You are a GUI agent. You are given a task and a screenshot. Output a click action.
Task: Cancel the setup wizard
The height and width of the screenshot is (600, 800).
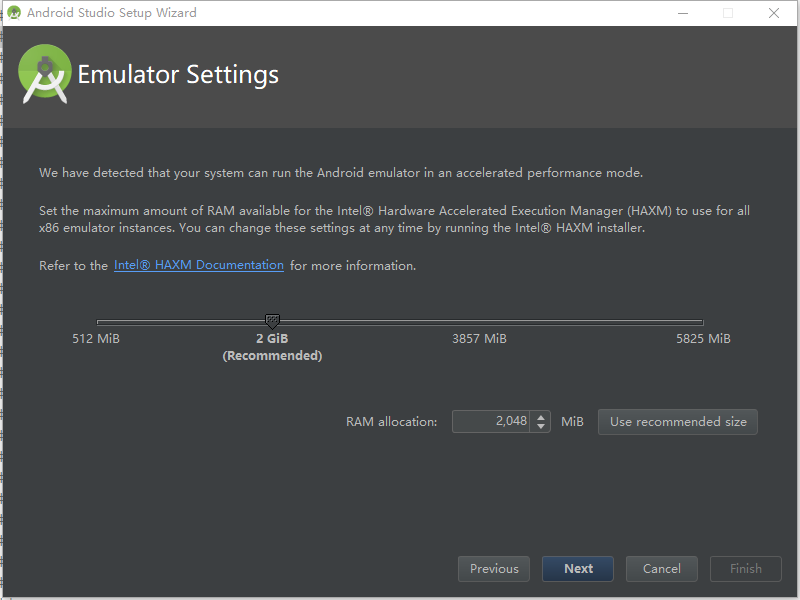coord(661,568)
